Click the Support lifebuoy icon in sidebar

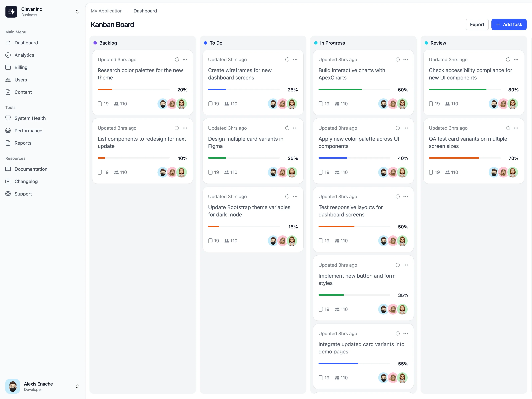pos(8,194)
